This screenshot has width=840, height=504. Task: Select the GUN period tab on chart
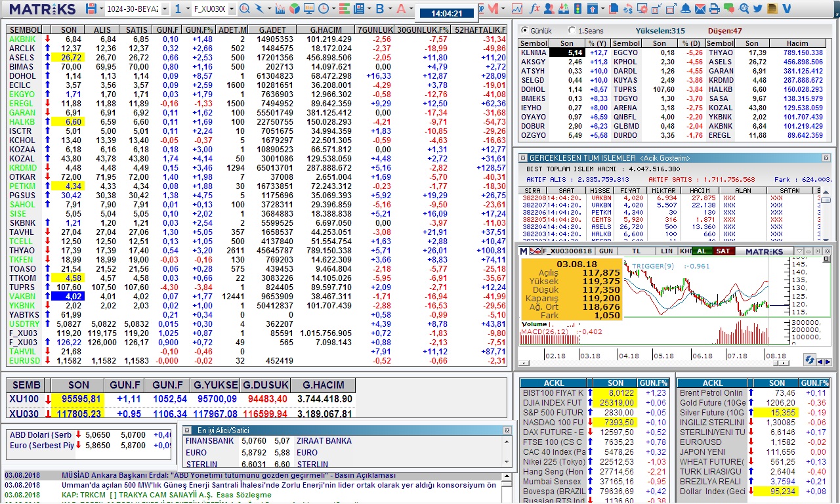[606, 251]
